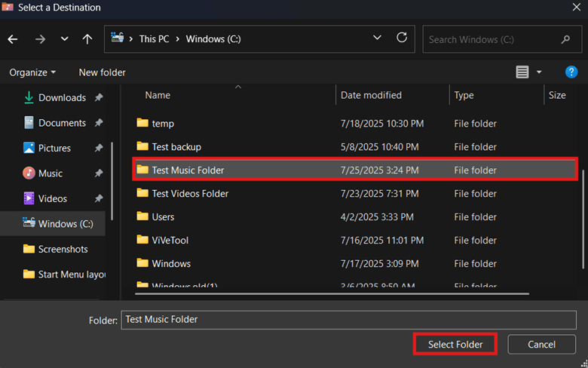Sort by the Size column header

click(557, 95)
